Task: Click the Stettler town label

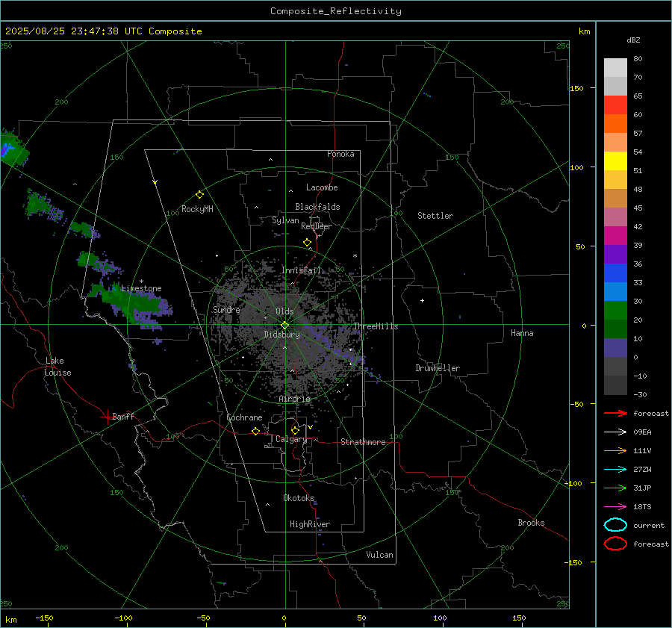Action: coord(435,216)
